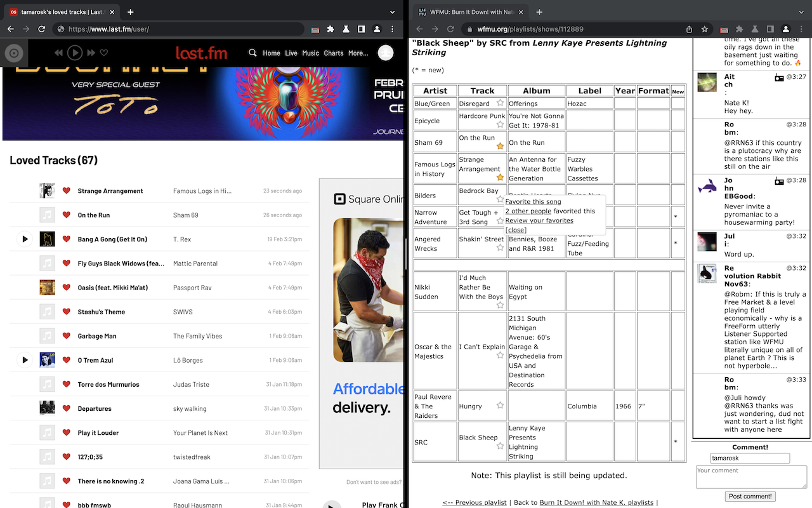Open the Last.fm search magnifier icon

tap(252, 53)
